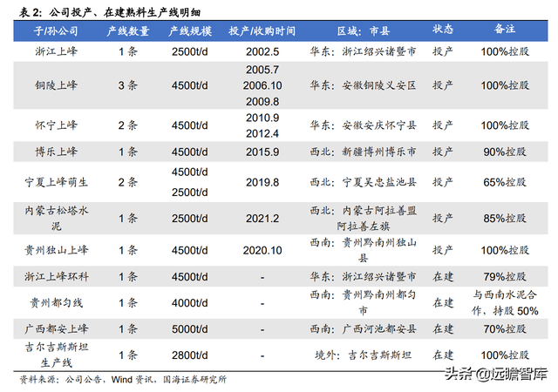Select the 浙江上峰环科 company cell
This screenshot has width=558, height=392.
[56, 276]
